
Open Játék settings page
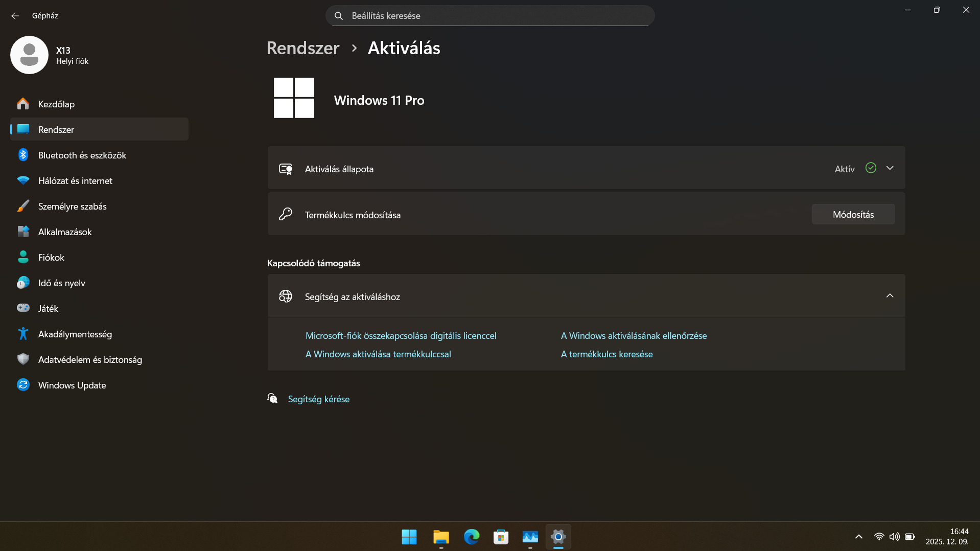[x=99, y=308]
